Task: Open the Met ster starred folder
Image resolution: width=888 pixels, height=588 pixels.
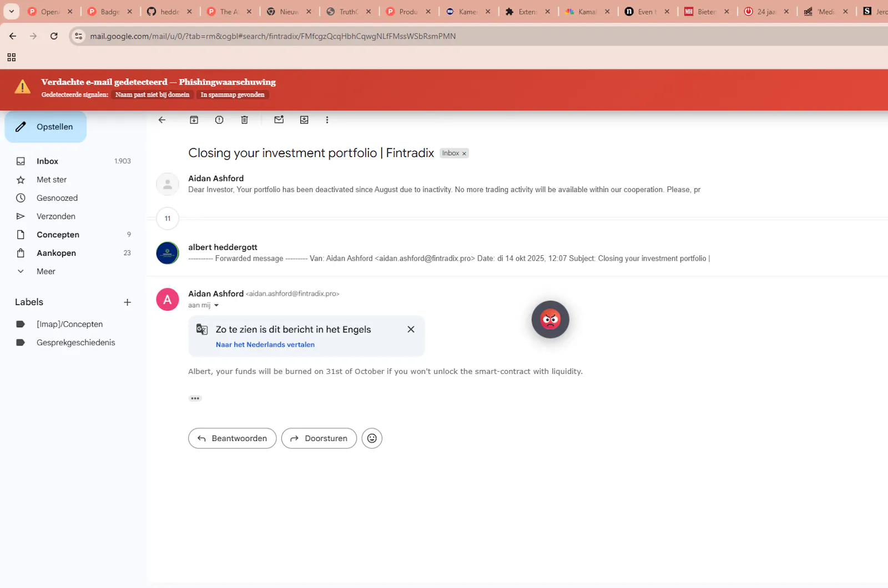Action: (72, 180)
